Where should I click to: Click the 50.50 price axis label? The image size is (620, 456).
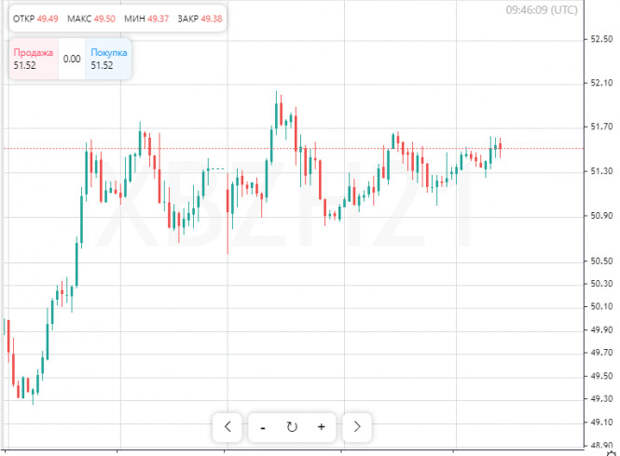coord(601,261)
